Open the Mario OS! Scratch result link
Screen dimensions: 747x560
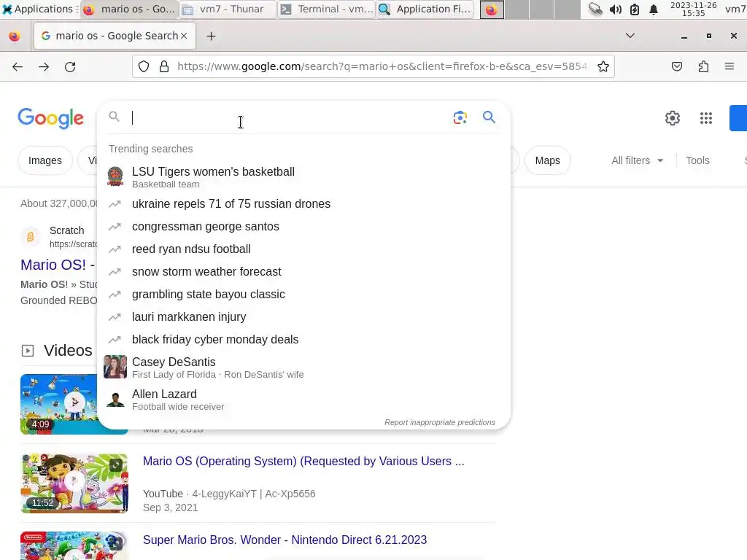pos(58,265)
